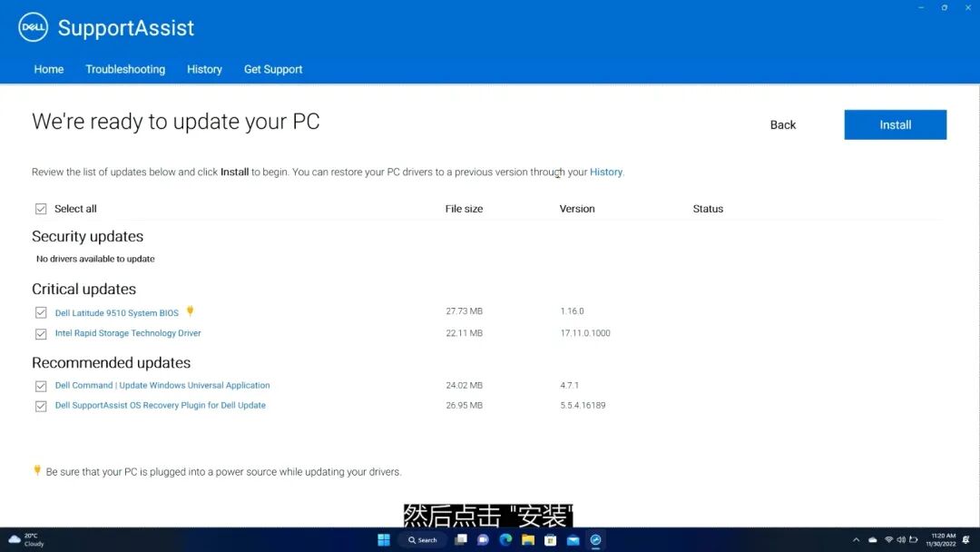
Task: Click the taskbar Search box
Action: (x=423, y=539)
